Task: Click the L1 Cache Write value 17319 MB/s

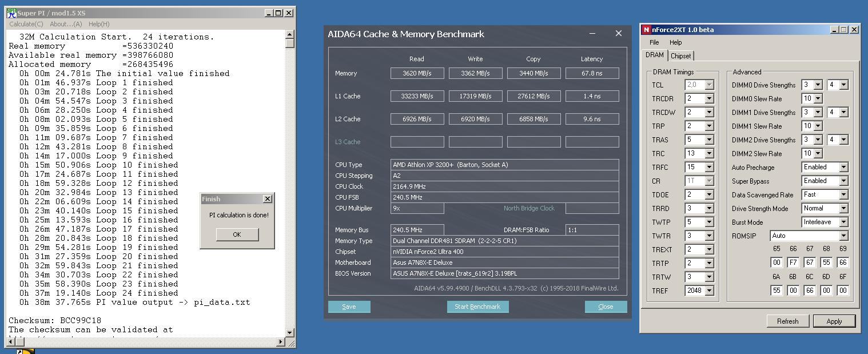Action: (475, 96)
